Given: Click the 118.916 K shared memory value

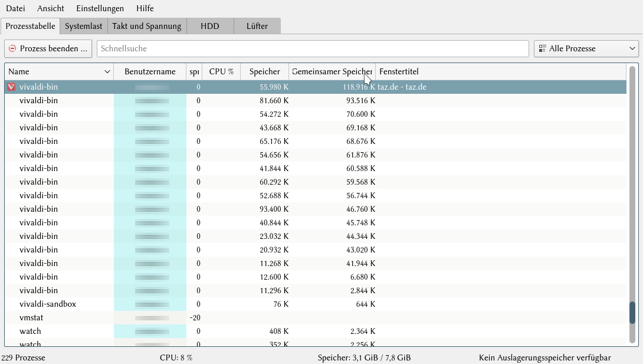Looking at the screenshot, I should (x=359, y=87).
